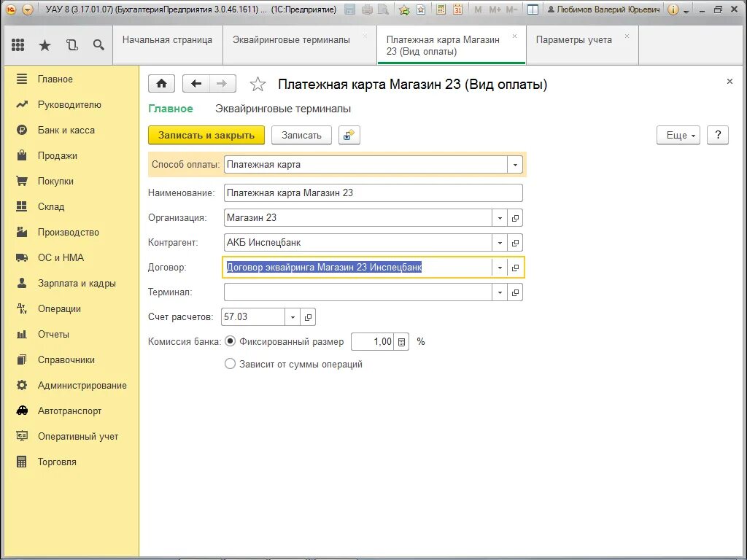Expand Счет расчетов dropdown arrow
The width and height of the screenshot is (747, 560).
tap(293, 317)
